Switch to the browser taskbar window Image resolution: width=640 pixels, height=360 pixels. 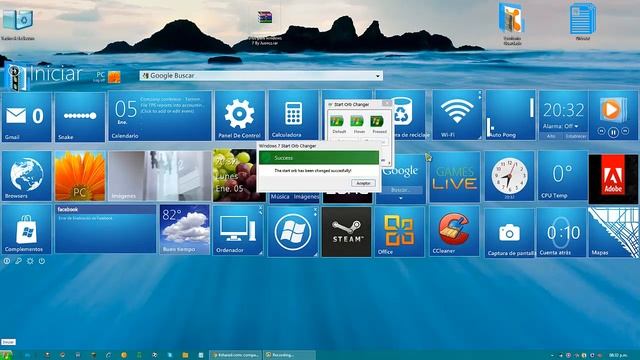click(236, 355)
